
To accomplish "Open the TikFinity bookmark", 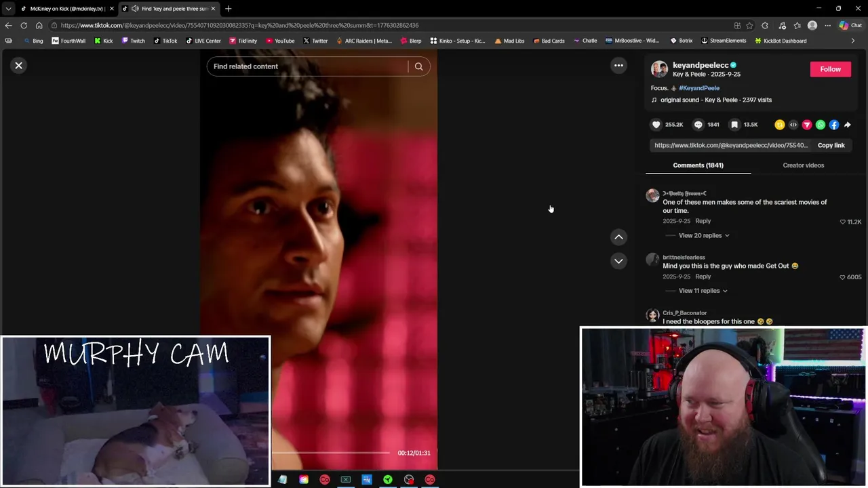I will tap(243, 41).
